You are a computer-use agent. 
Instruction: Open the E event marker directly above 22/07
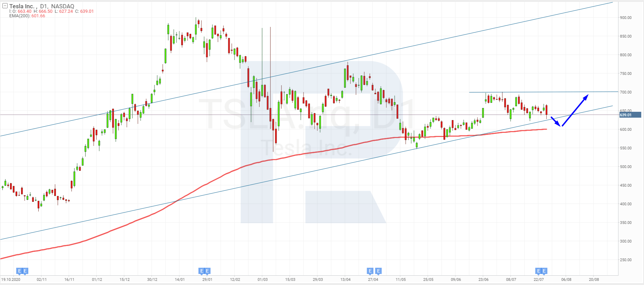(538, 271)
